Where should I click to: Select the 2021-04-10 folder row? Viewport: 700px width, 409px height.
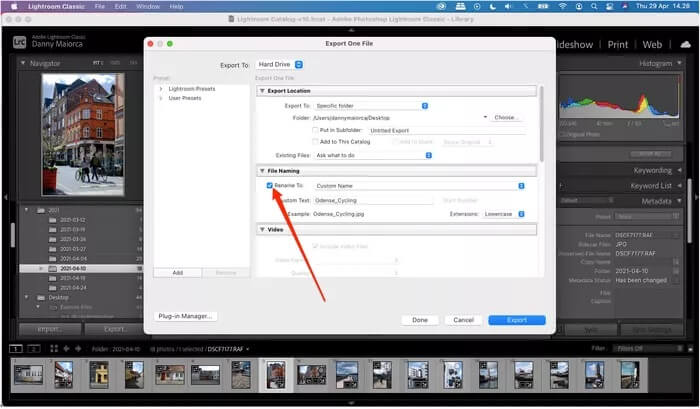81,269
